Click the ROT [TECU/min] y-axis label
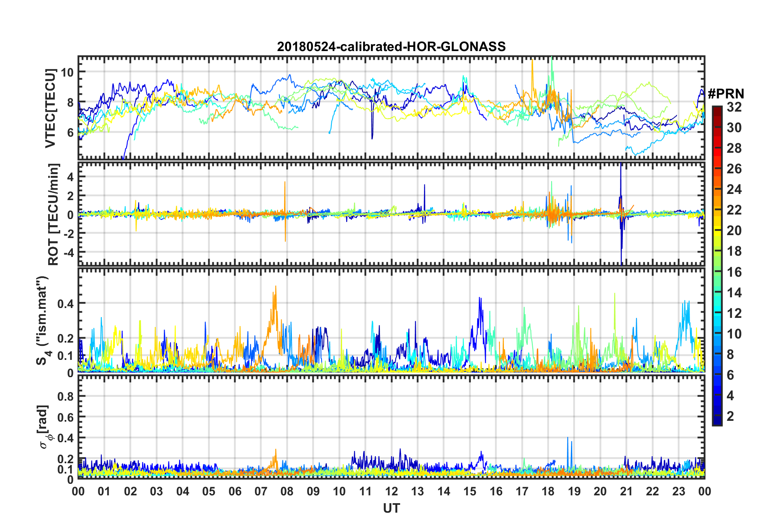The width and height of the screenshot is (783, 532). 53,214
